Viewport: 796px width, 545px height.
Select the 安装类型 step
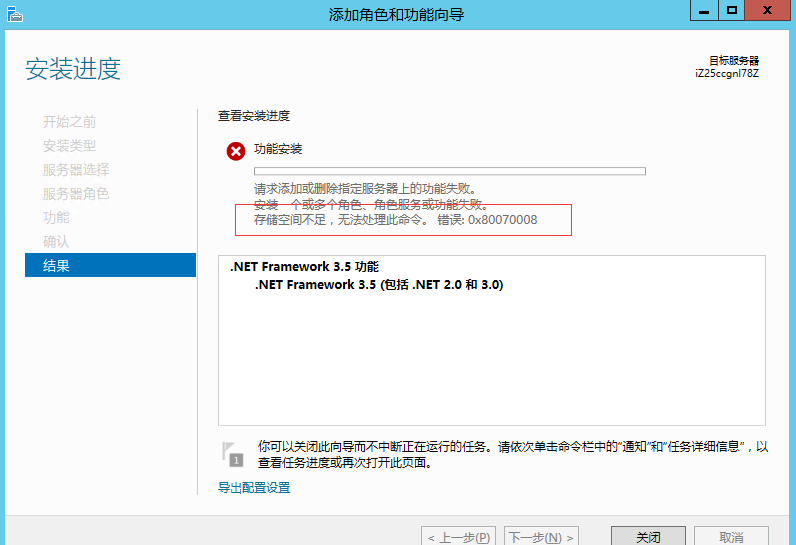click(x=70, y=146)
